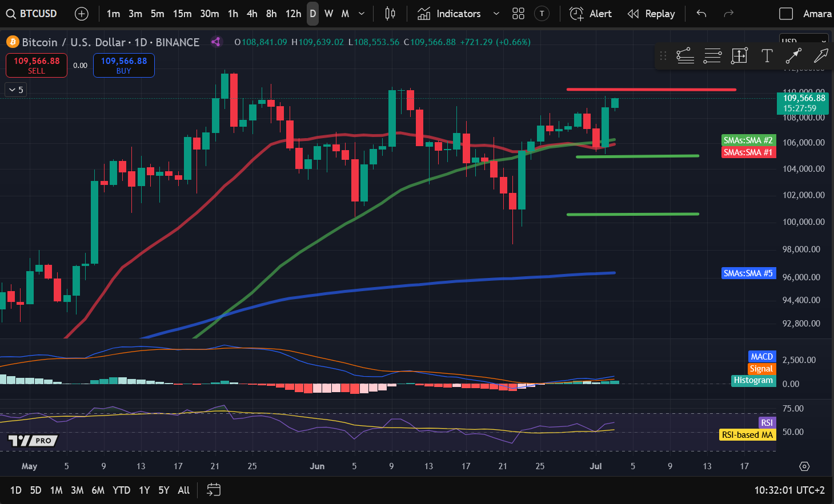The width and height of the screenshot is (834, 504).
Task: Select the Text drawing tool
Action: click(x=767, y=56)
